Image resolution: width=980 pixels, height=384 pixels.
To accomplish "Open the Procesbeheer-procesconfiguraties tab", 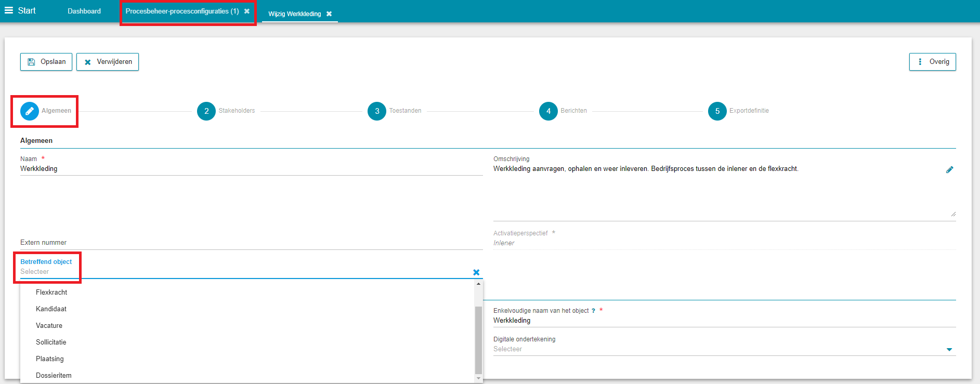I will pyautogui.click(x=181, y=11).
